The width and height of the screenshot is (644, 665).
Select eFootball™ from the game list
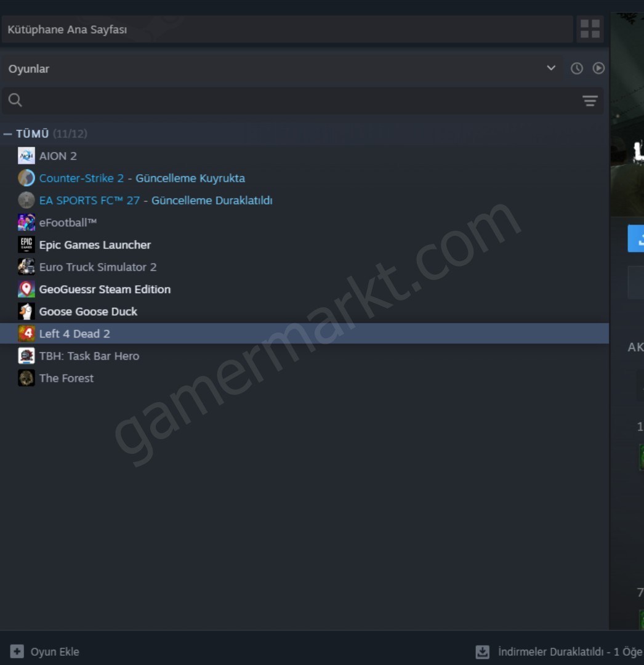[304, 223]
